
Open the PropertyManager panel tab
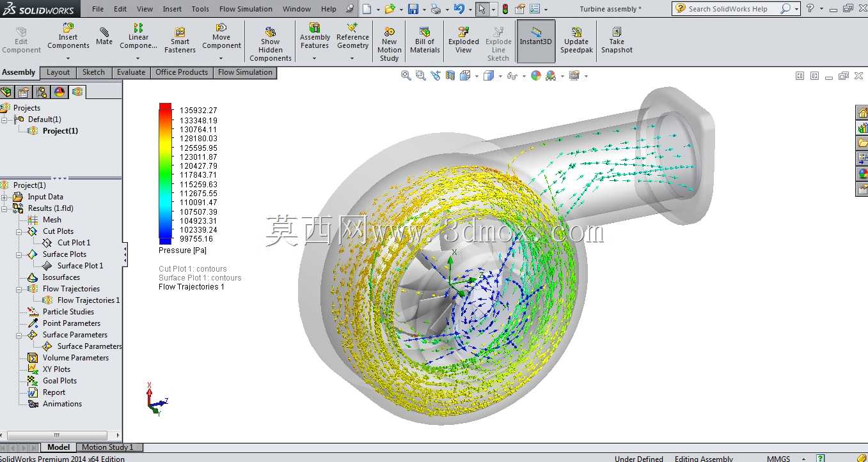point(25,92)
